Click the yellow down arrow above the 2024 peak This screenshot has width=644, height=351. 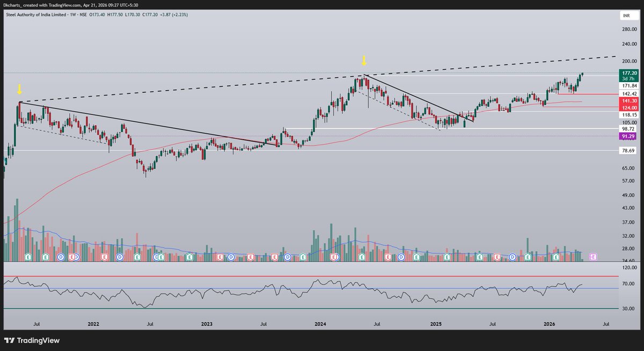click(364, 60)
